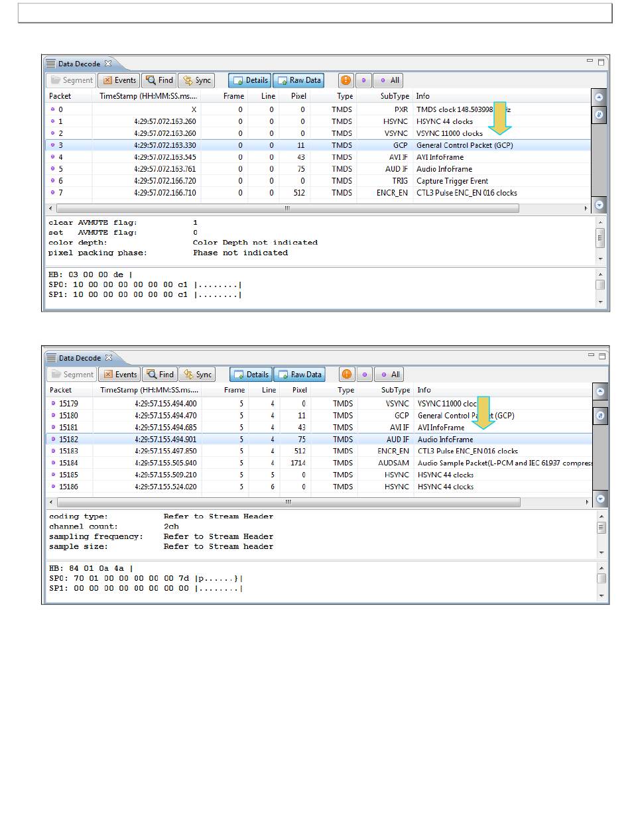Select packet 15179 row marker icon
This screenshot has width=630, height=840.
click(x=54, y=404)
